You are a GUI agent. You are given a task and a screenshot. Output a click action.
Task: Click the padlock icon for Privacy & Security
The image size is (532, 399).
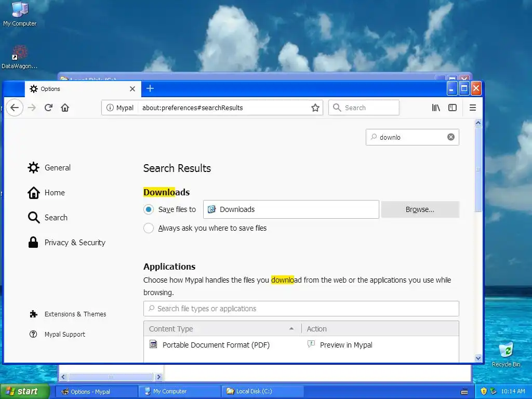tap(33, 242)
